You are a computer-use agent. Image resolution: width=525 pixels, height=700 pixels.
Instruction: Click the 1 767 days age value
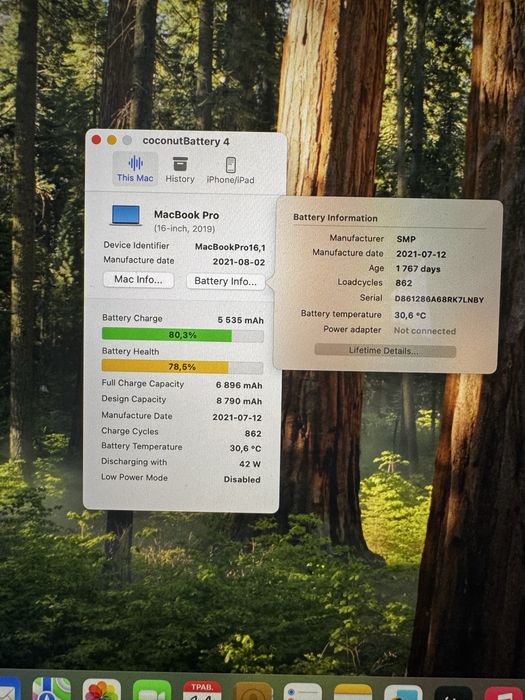click(418, 269)
